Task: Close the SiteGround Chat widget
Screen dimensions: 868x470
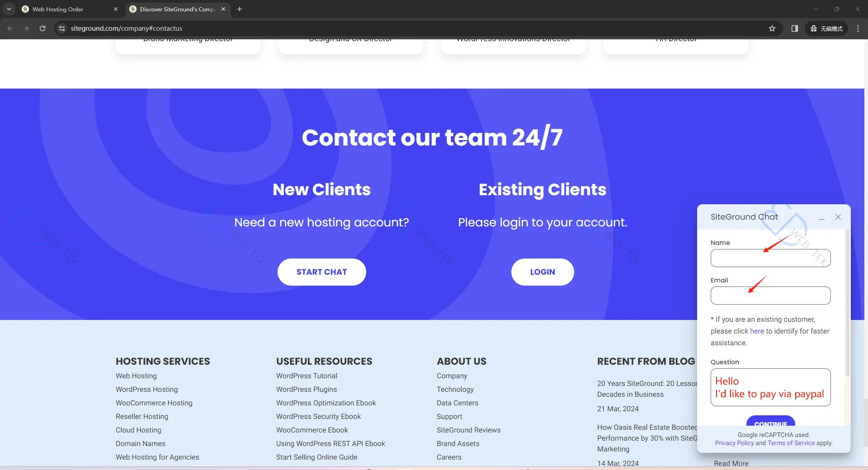Action: point(838,217)
